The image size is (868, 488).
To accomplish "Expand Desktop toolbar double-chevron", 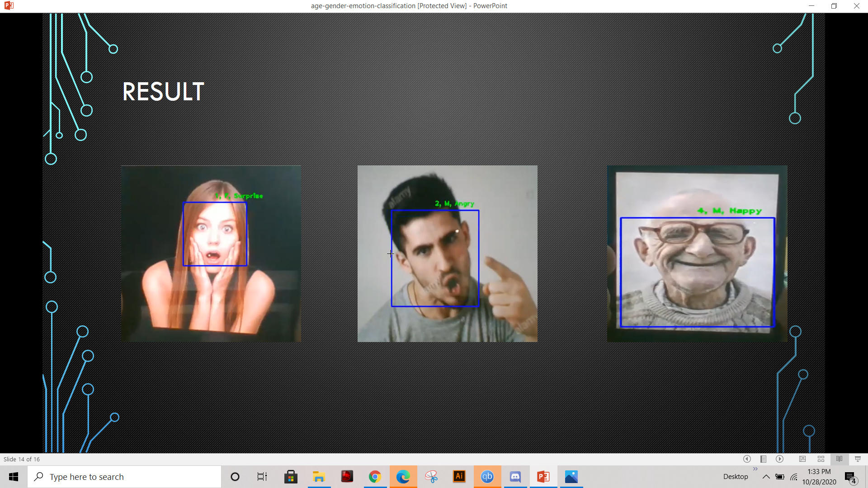I will (x=755, y=469).
